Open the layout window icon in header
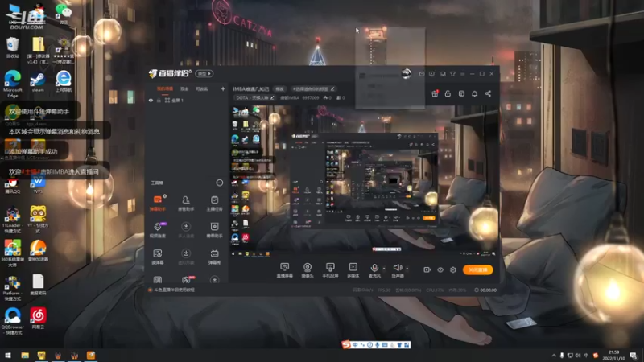Viewport: 644px width, 362px height. pos(461,93)
